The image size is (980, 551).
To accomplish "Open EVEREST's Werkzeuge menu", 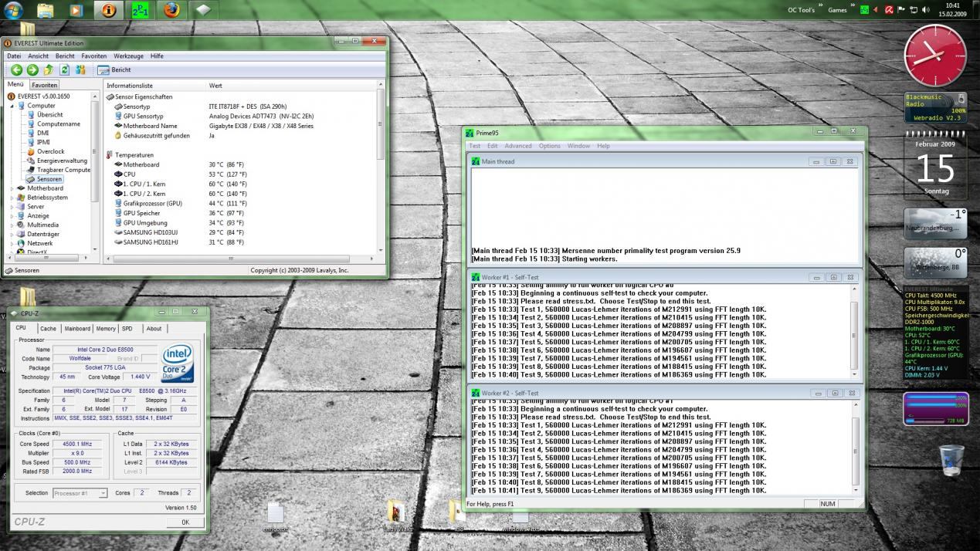I will 129,56.
